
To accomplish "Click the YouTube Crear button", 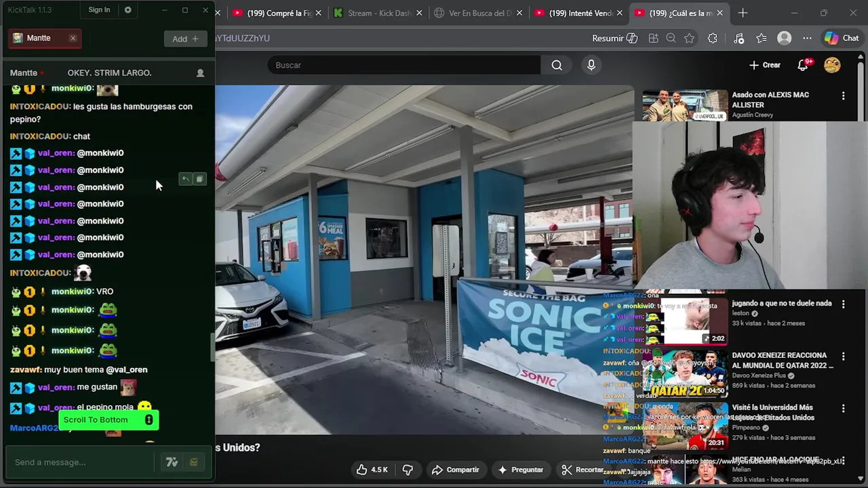I will (x=765, y=65).
